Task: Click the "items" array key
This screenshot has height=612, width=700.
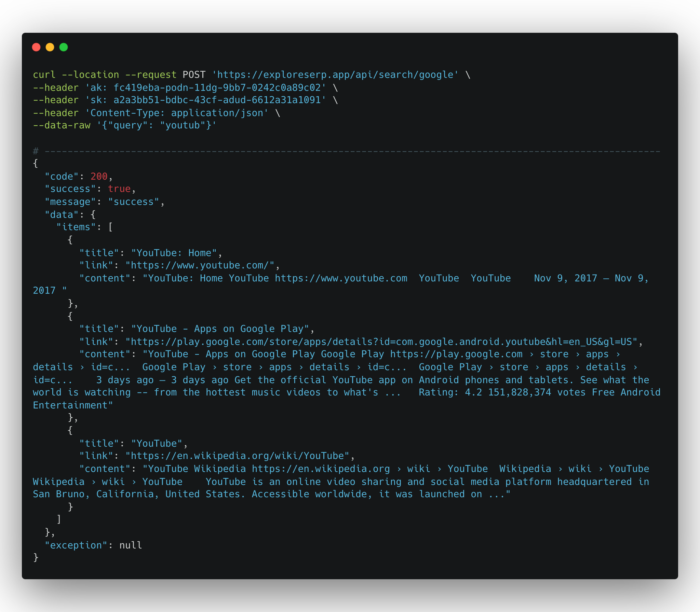Action: coord(76,227)
